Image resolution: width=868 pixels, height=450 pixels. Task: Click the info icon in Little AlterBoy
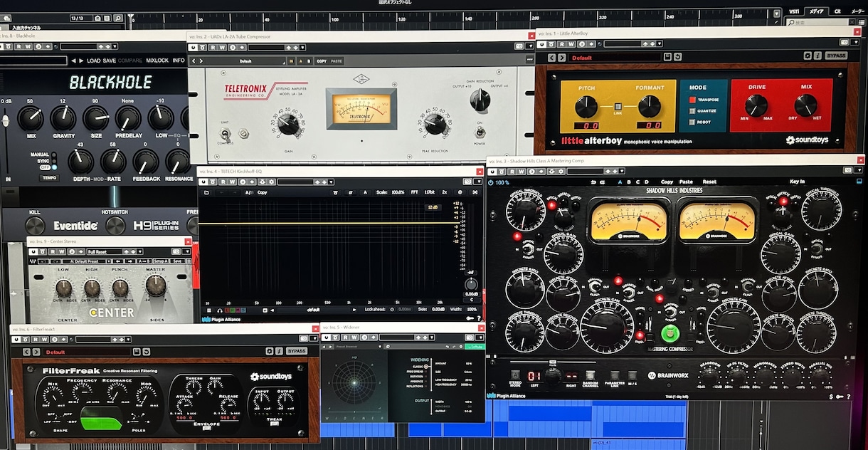(x=818, y=56)
